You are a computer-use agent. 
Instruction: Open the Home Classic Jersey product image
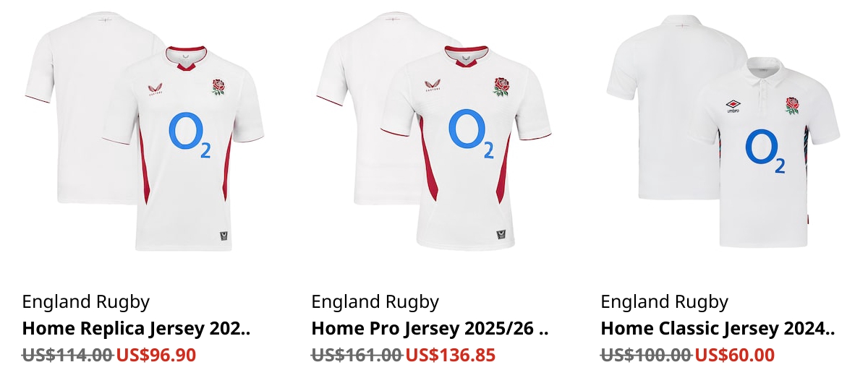click(723, 132)
